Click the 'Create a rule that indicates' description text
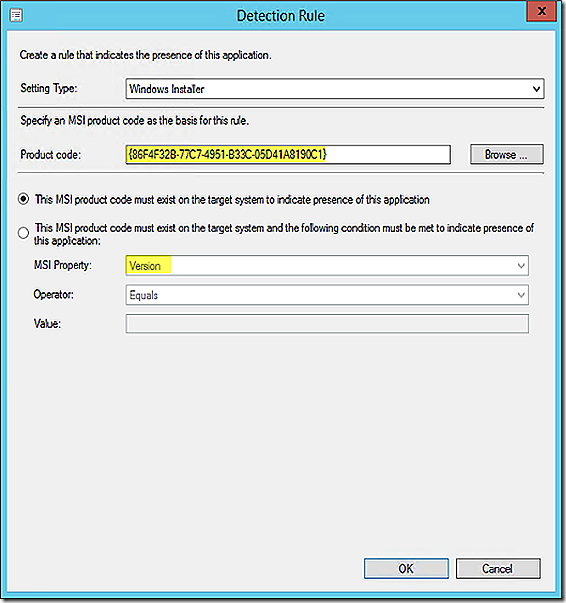 145,55
